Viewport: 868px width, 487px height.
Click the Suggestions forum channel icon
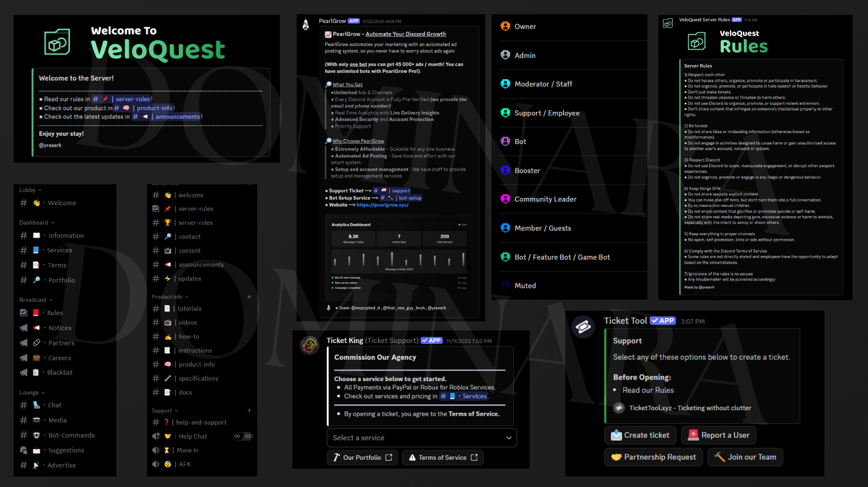tap(23, 450)
